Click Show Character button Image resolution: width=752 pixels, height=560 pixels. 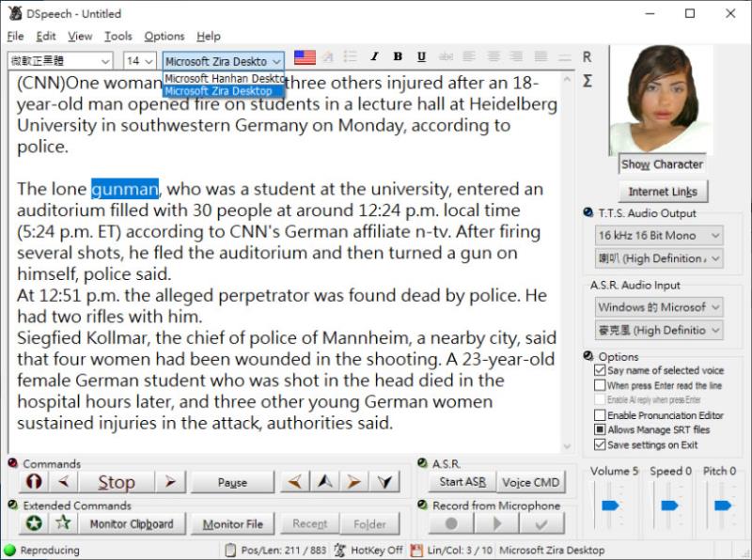point(663,164)
